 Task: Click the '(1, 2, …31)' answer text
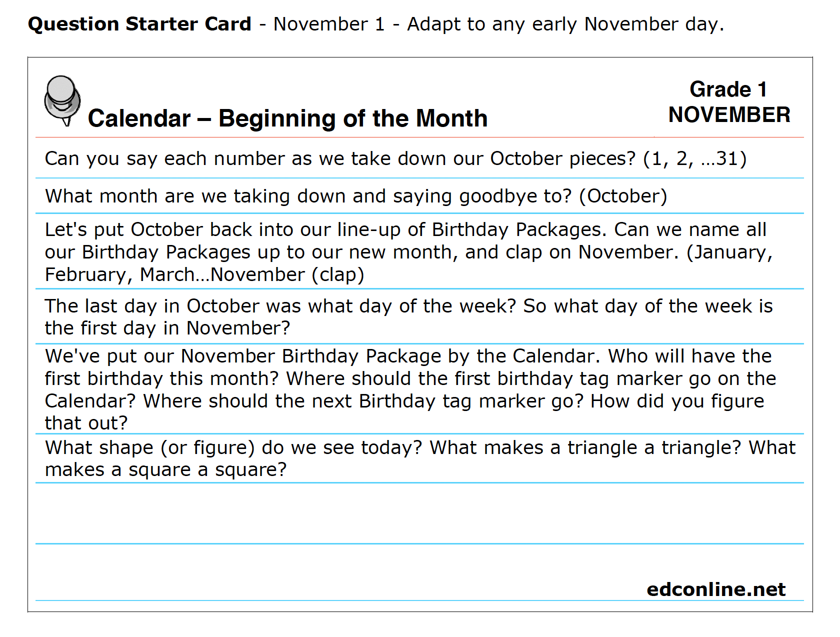tap(695, 158)
